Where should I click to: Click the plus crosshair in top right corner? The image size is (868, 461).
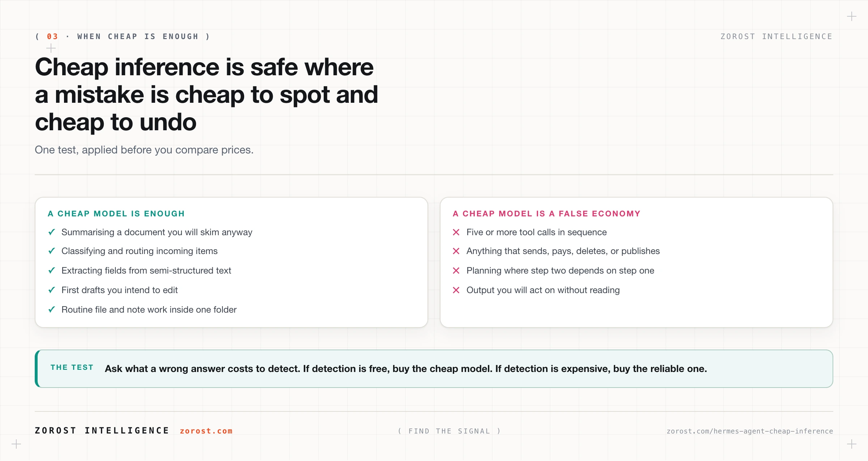coord(852,16)
